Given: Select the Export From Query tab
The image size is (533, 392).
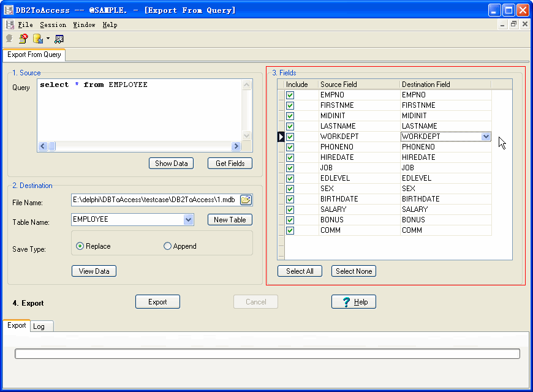Looking at the screenshot, I should coord(34,55).
